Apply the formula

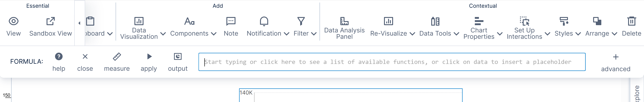tap(149, 57)
